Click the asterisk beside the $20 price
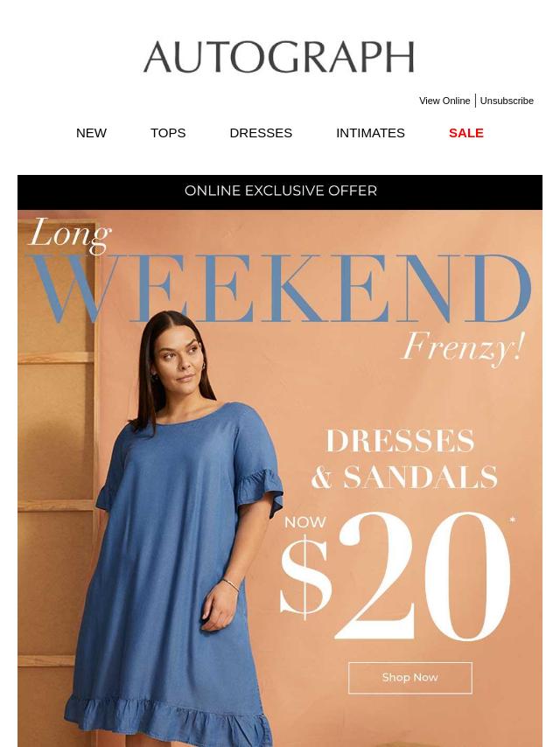The image size is (560, 747). [x=513, y=520]
